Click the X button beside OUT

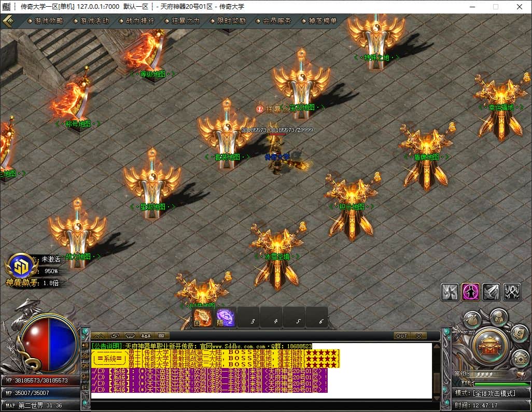pyautogui.click(x=418, y=336)
